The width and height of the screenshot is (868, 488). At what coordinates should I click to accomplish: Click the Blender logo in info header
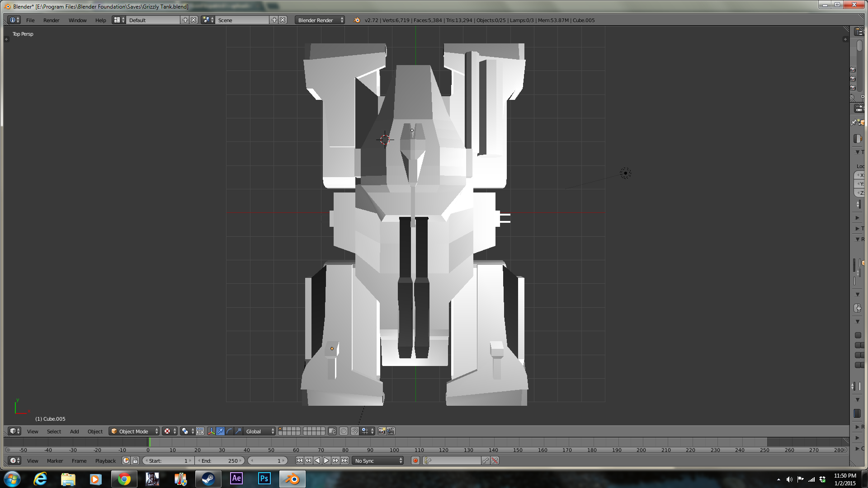[x=357, y=20]
